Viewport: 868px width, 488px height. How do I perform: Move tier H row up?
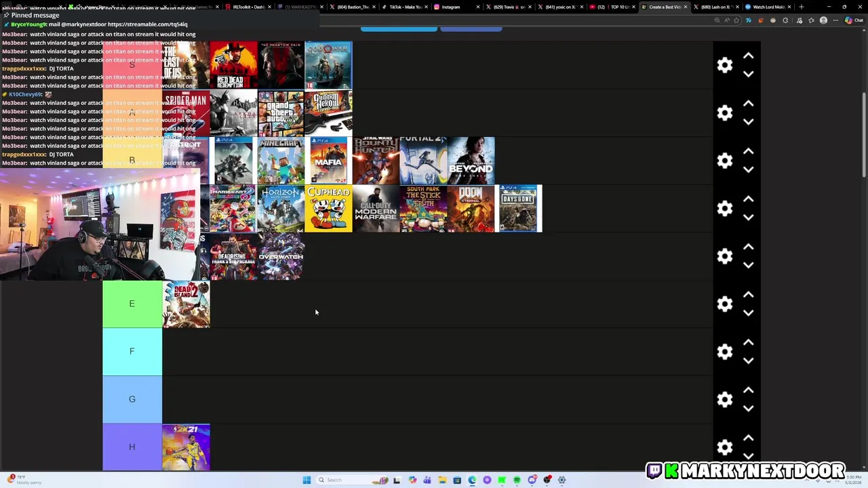(748, 438)
